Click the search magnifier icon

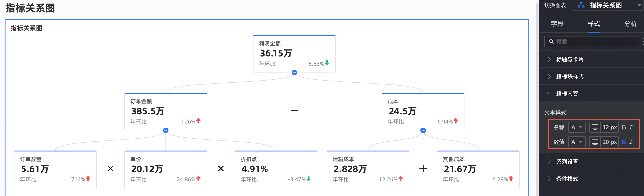tap(551, 42)
